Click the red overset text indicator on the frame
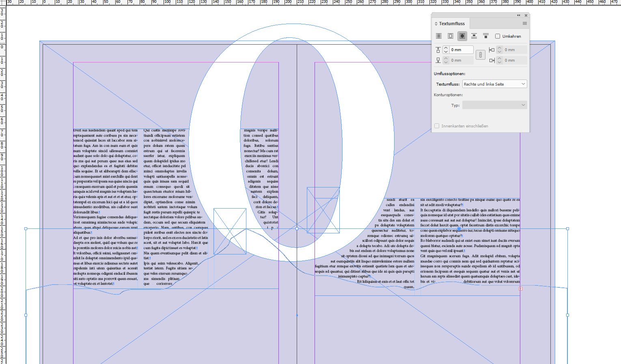The height and width of the screenshot is (364, 621). coord(520,289)
